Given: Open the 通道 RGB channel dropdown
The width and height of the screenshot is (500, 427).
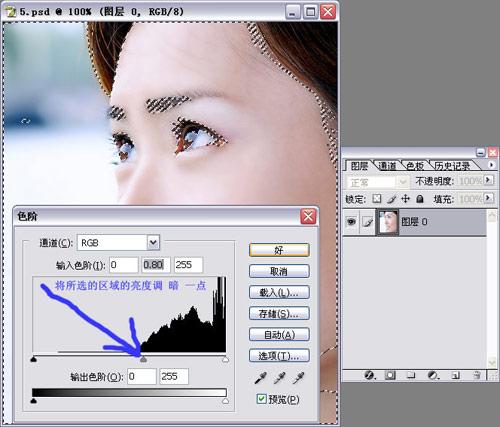Looking at the screenshot, I should [x=153, y=243].
